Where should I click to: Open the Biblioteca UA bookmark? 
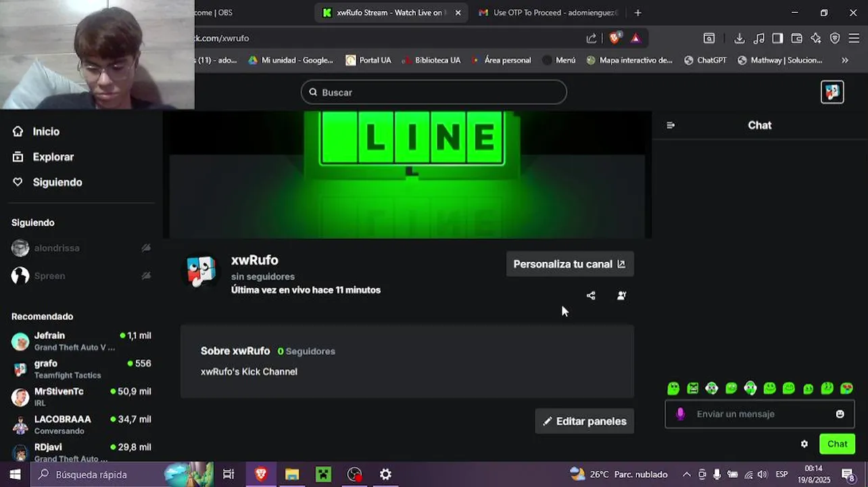click(x=431, y=60)
